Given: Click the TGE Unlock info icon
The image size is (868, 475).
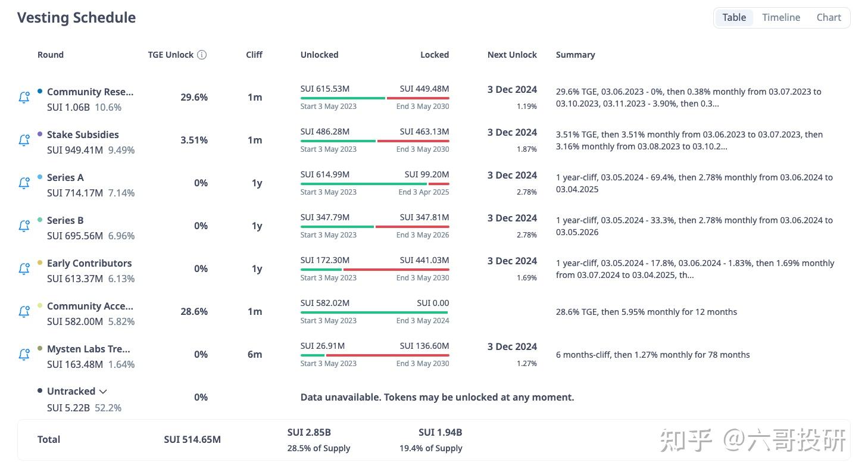Looking at the screenshot, I should click(x=202, y=55).
